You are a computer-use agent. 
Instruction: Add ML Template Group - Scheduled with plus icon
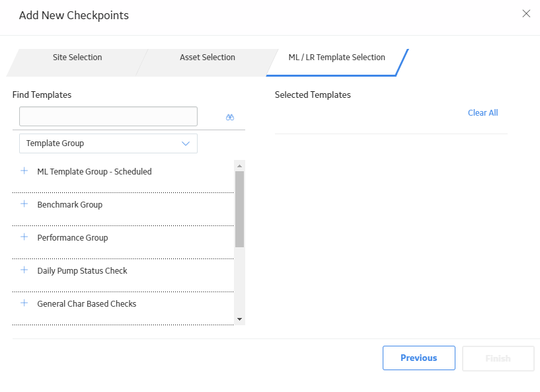pyautogui.click(x=24, y=171)
